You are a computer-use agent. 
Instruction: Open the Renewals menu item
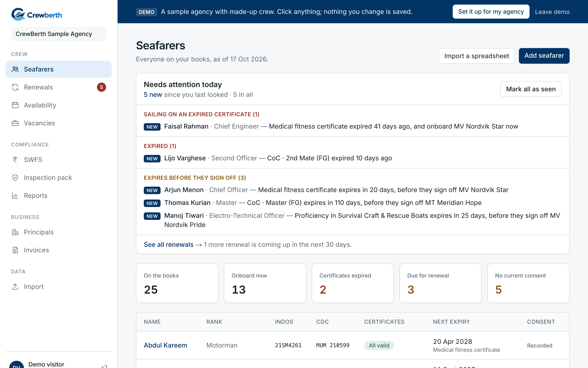pos(59,87)
